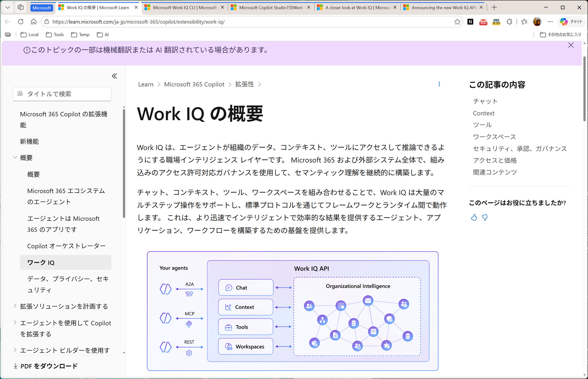Open the 8:30 badge extension
This screenshot has height=379, width=588.
pyautogui.click(x=496, y=22)
